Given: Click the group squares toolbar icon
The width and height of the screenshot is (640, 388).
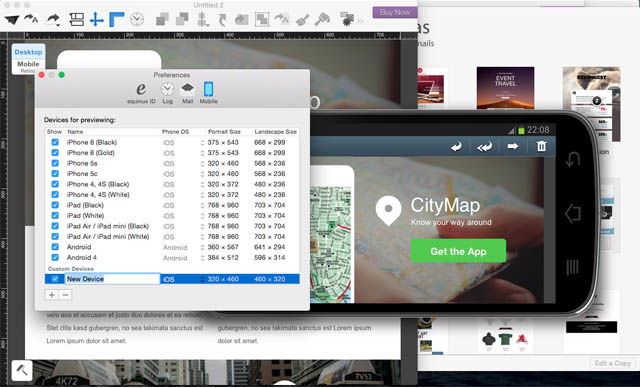Looking at the screenshot, I should click(262, 19).
